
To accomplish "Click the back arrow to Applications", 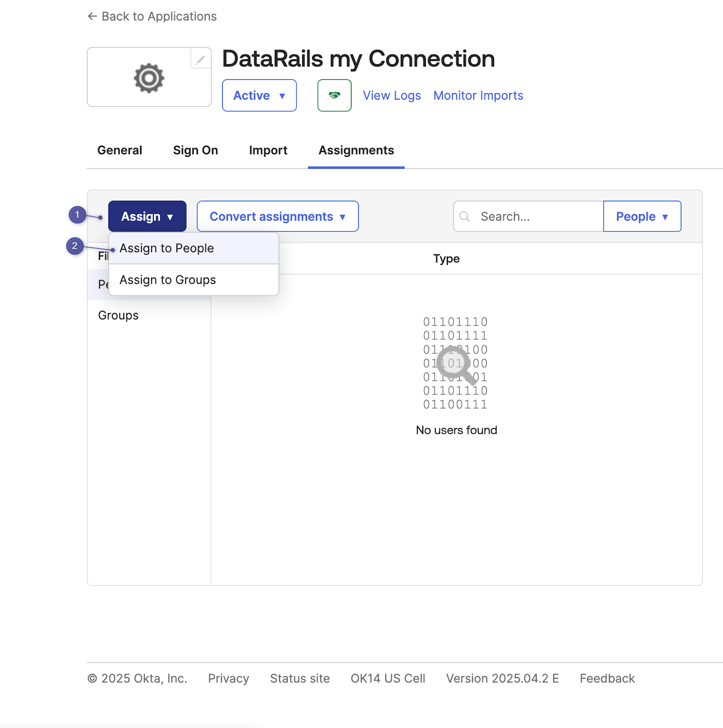I will tap(92, 16).
